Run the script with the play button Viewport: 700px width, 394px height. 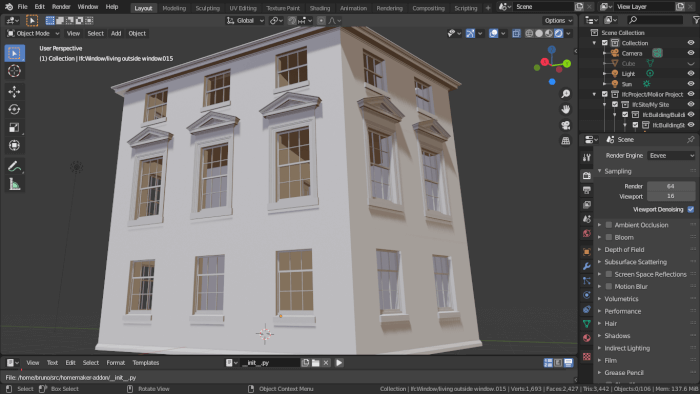(339, 363)
